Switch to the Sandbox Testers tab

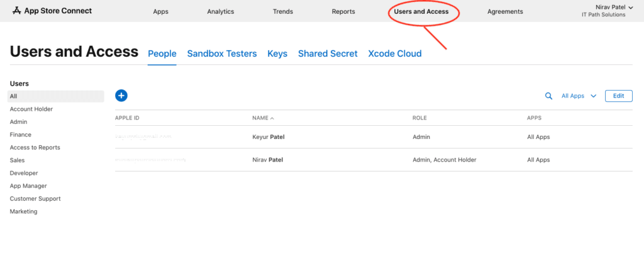click(x=222, y=53)
